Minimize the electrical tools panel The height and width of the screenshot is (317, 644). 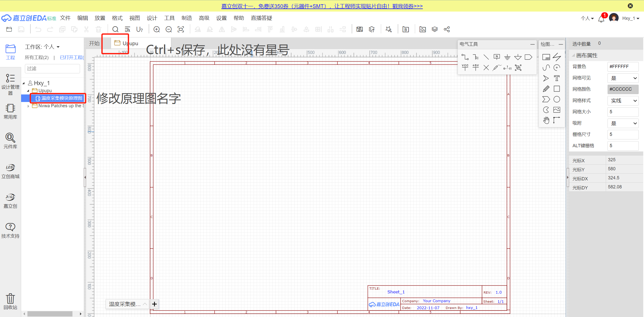[x=533, y=44]
